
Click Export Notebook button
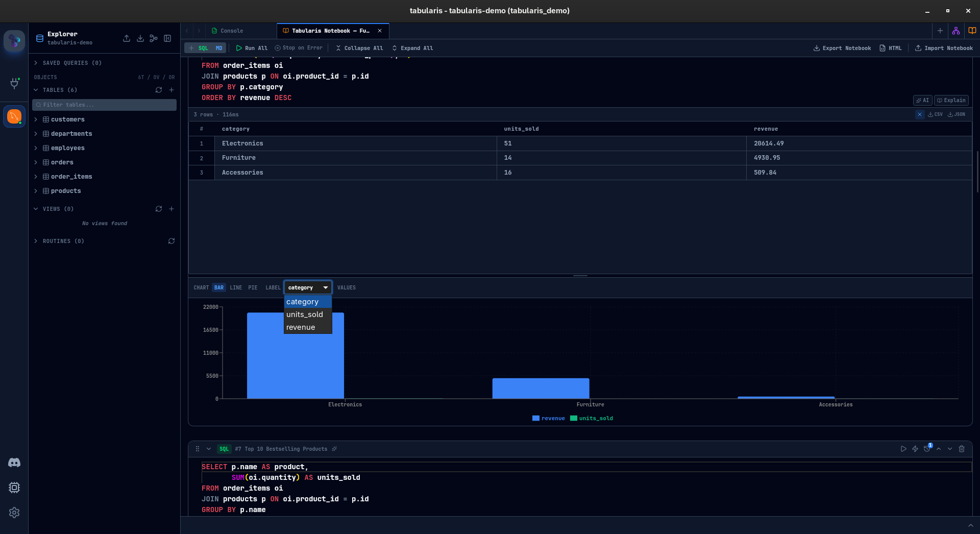pos(842,48)
